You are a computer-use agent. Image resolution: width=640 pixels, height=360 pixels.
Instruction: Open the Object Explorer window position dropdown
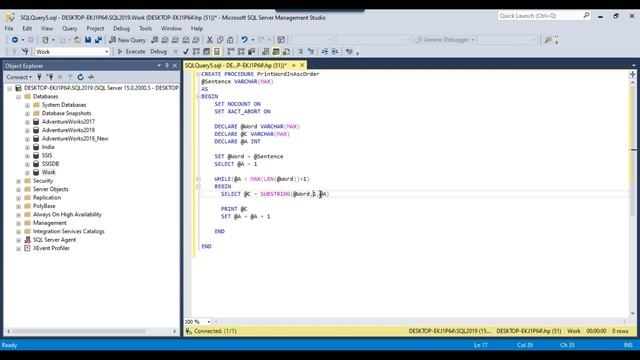[159, 65]
